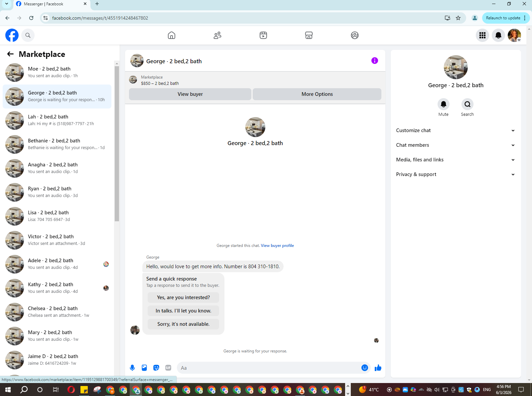Open the Marketplace store icon
The height and width of the screenshot is (396, 532).
tap(309, 35)
